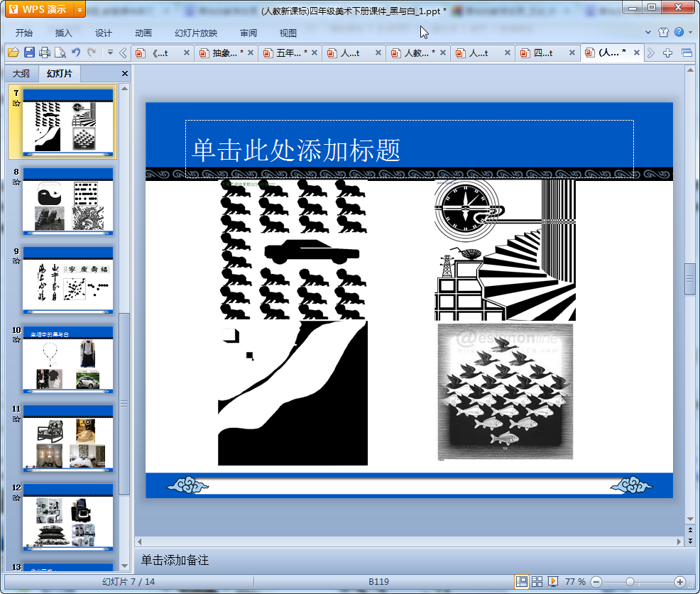Open the 动画 ribbon tab
This screenshot has height=594, width=700.
[143, 33]
